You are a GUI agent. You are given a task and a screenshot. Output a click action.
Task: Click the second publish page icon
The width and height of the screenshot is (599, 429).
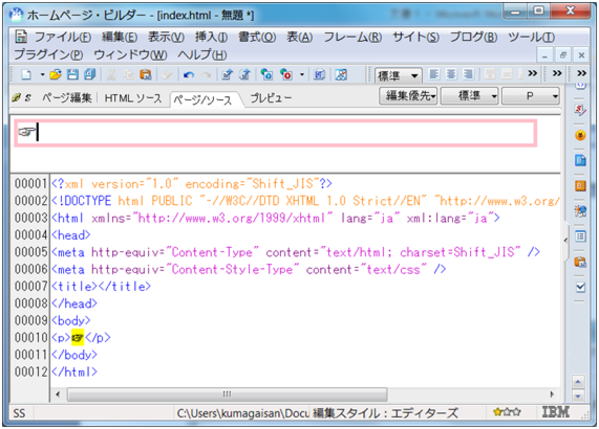244,74
